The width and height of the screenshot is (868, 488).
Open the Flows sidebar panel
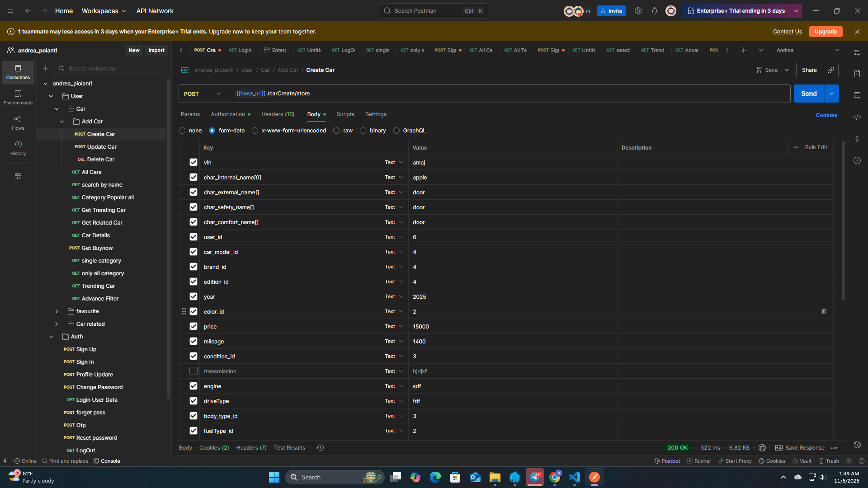[x=18, y=123]
